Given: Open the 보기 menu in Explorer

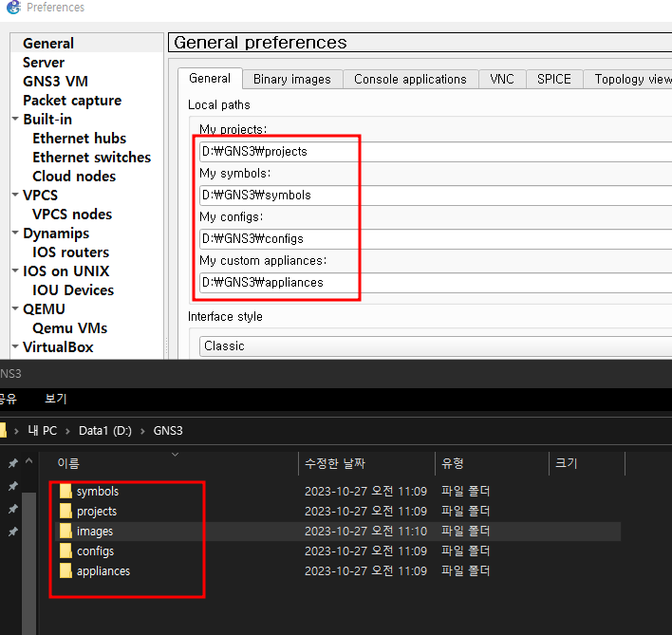Looking at the screenshot, I should tap(56, 399).
